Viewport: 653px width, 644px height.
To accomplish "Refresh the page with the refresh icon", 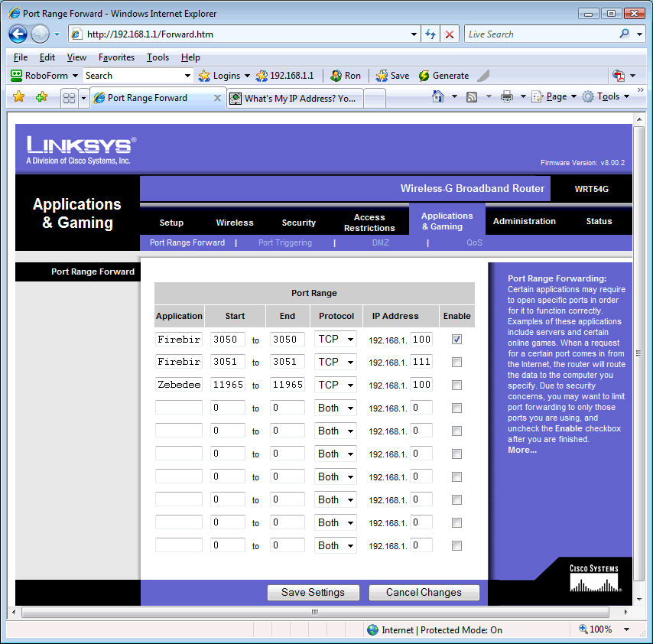I will (x=430, y=34).
